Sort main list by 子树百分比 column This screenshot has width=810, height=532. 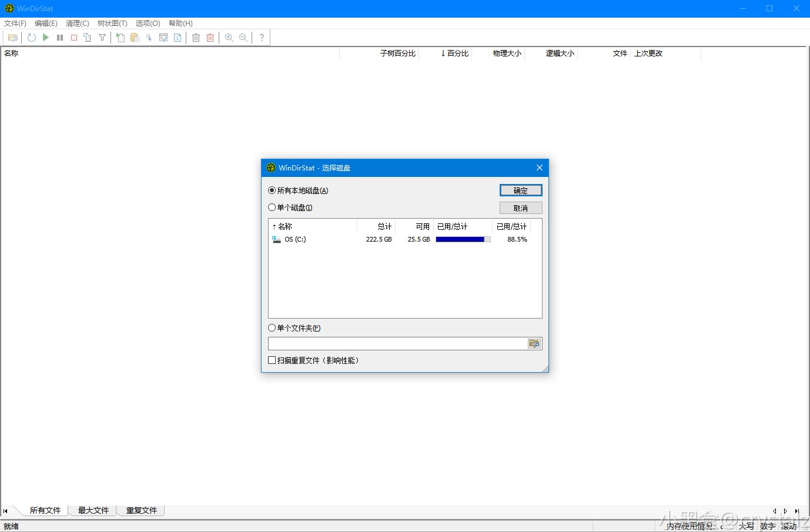pos(379,53)
